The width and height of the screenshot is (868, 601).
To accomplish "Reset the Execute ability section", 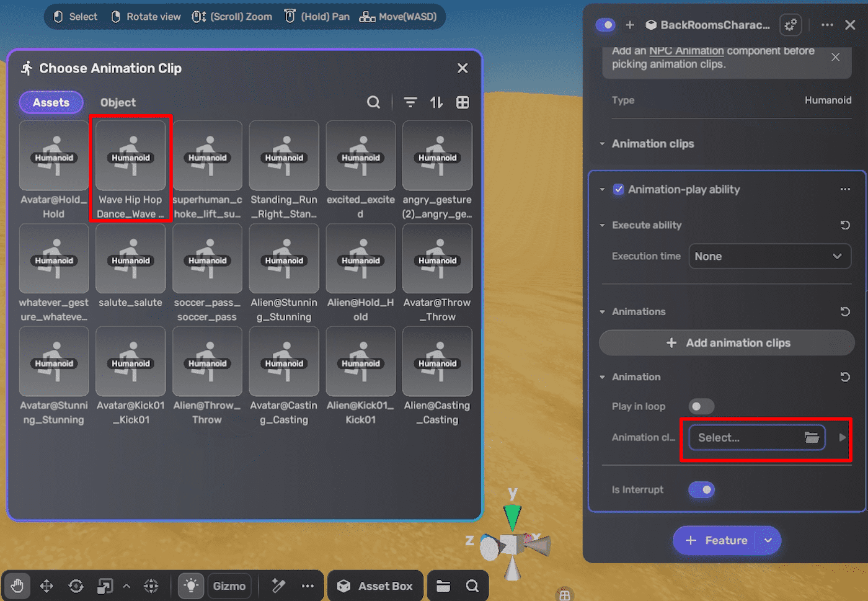I will pos(844,225).
